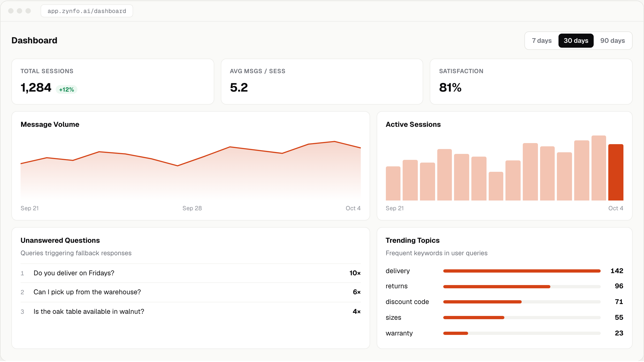Click the 96 returns count
The height and width of the screenshot is (362, 644).
[619, 286]
